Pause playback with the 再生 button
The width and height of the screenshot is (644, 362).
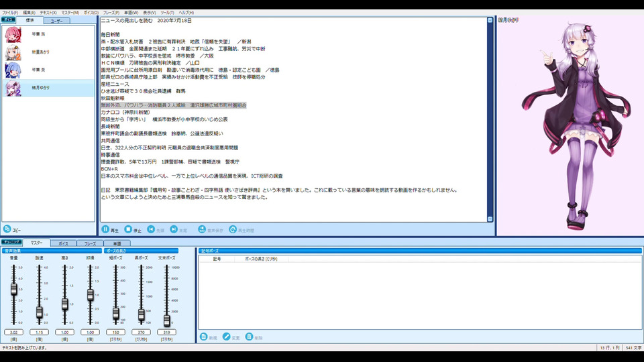pyautogui.click(x=110, y=229)
